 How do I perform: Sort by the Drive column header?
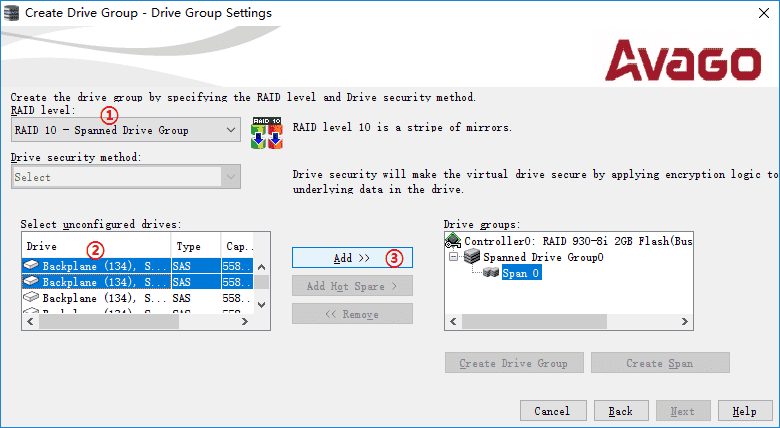(x=97, y=246)
